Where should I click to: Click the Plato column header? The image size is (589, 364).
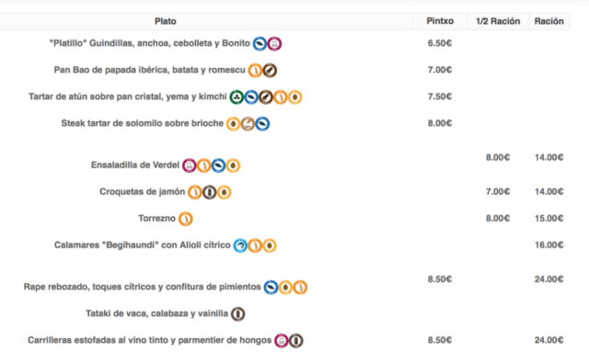pyautogui.click(x=166, y=21)
